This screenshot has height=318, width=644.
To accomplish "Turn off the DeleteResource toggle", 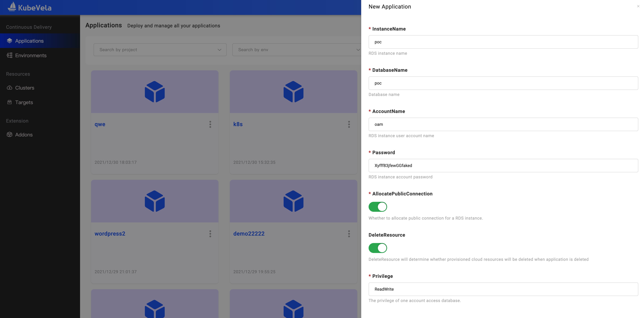I will coord(378,248).
